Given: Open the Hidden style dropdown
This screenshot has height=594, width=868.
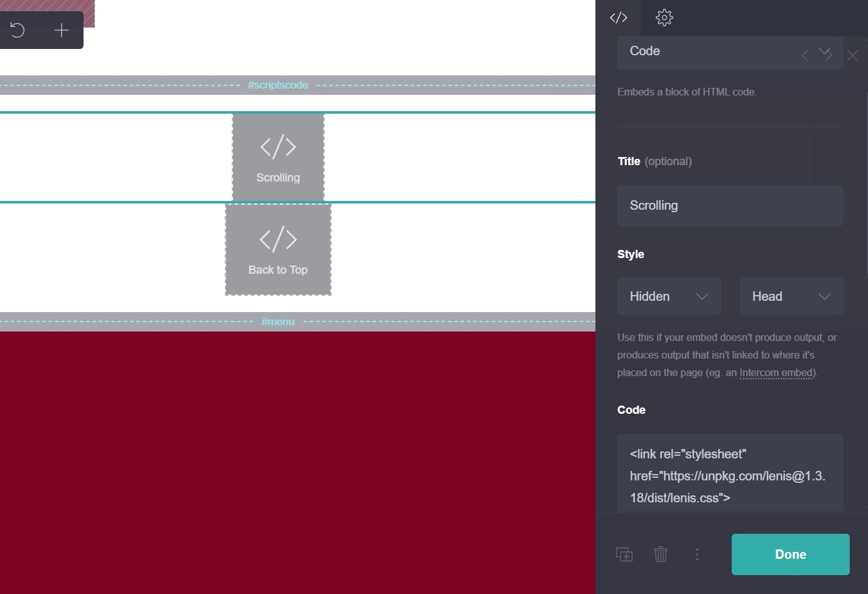Looking at the screenshot, I should pyautogui.click(x=669, y=296).
